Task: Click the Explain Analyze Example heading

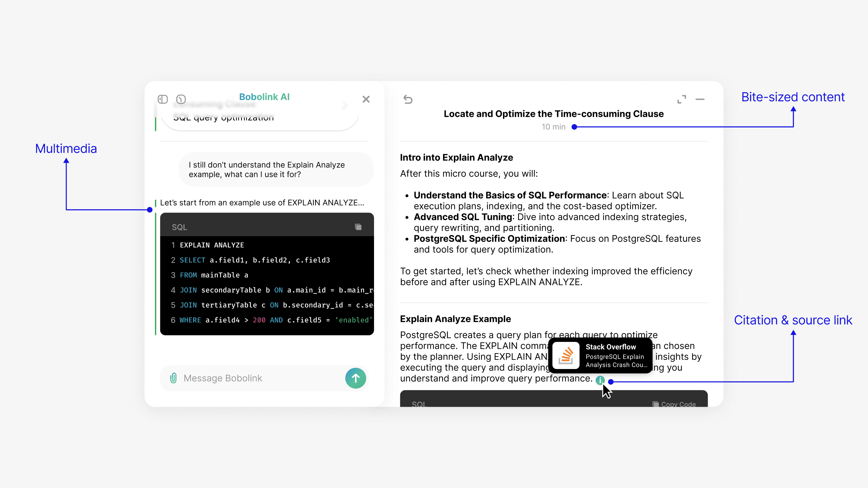Action: click(x=455, y=319)
